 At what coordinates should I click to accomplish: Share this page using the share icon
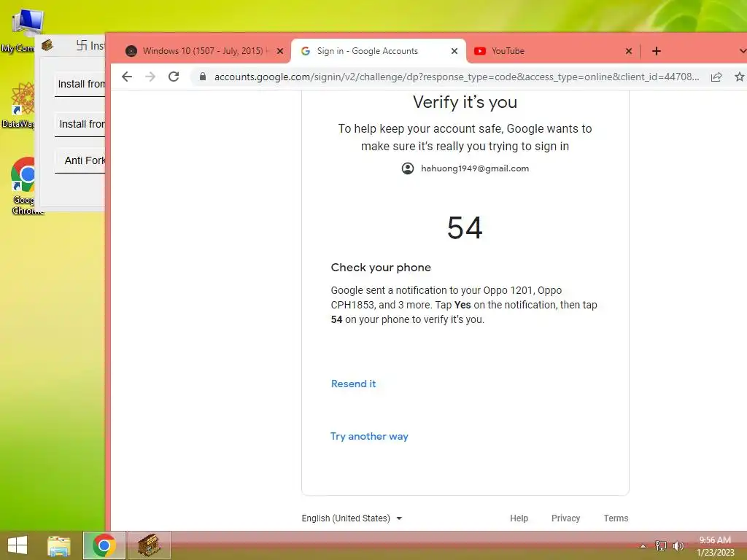point(716,77)
